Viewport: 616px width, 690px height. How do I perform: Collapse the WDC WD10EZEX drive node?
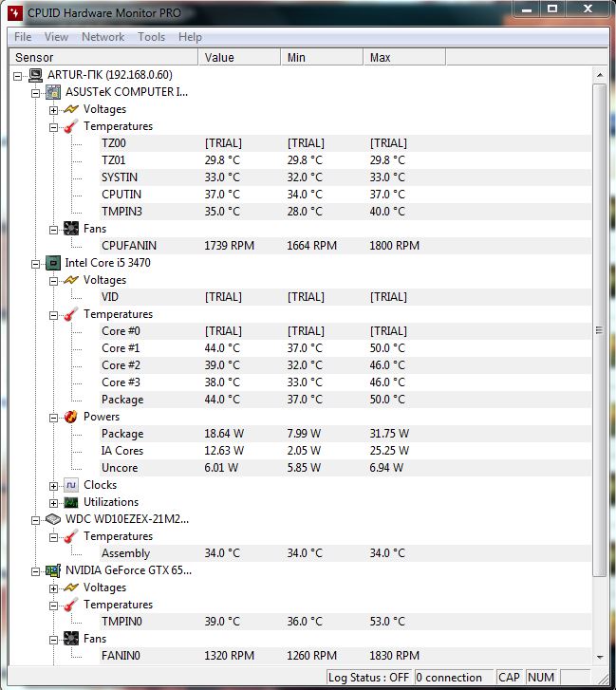pyautogui.click(x=36, y=520)
